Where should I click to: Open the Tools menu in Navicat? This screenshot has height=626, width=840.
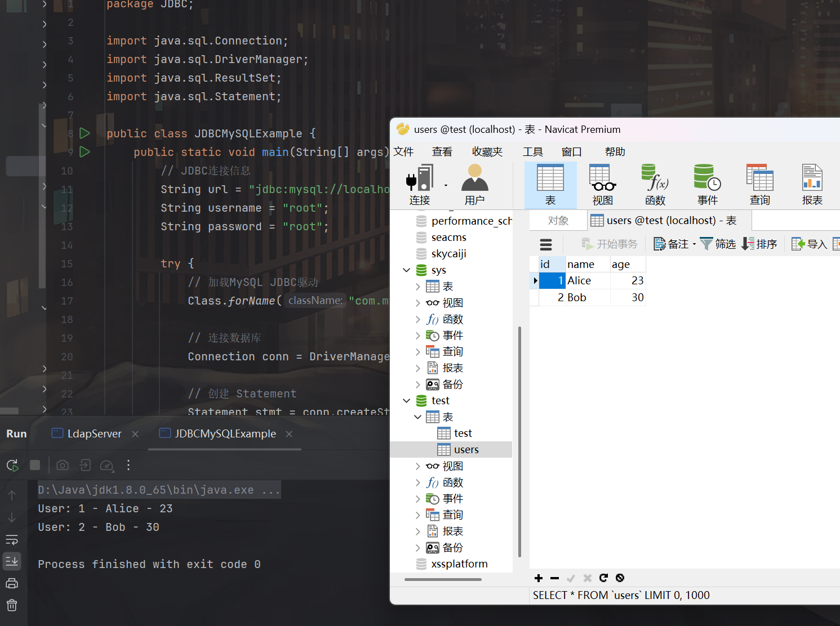(x=532, y=152)
